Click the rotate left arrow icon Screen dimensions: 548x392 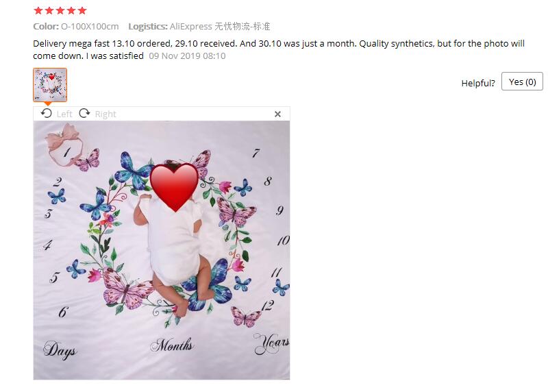click(46, 113)
